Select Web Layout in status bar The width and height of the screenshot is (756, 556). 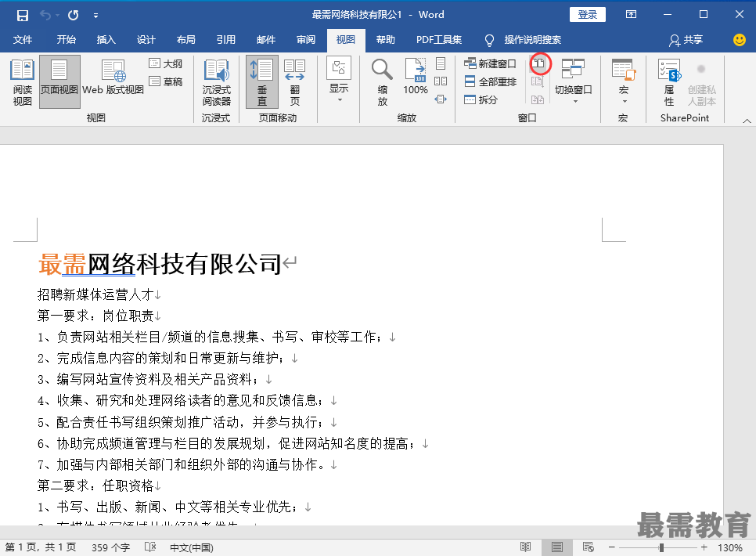tap(589, 547)
